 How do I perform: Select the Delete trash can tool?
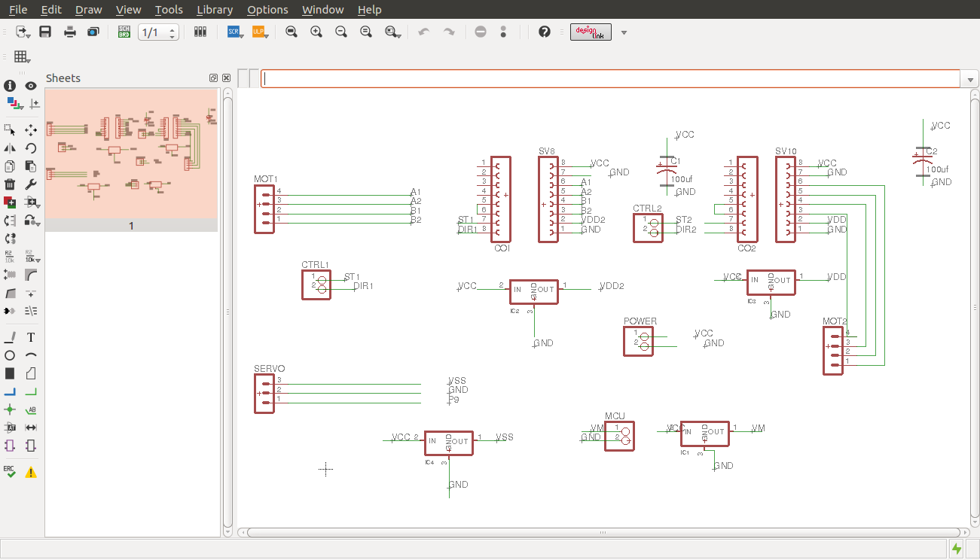pos(10,184)
